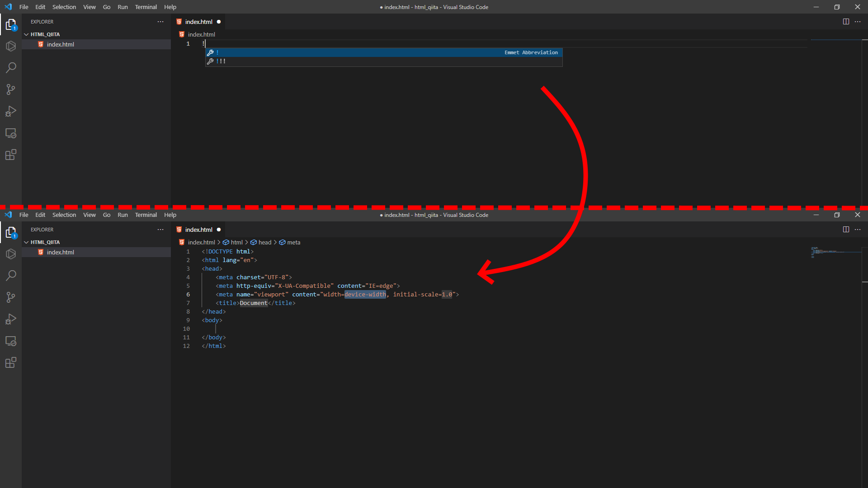Select the '!!!' Emmet suggestion
This screenshot has height=488, width=868.
click(221, 61)
